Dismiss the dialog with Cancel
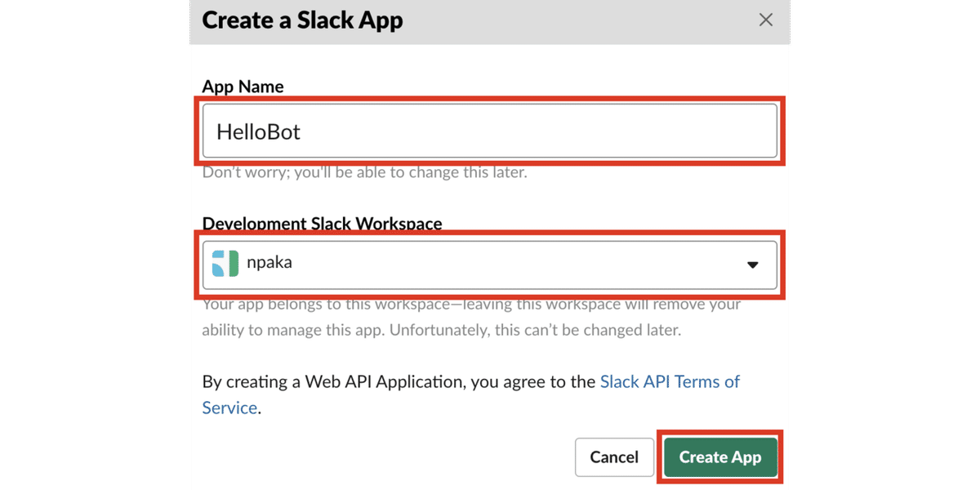This screenshot has height=490, width=980. tap(614, 457)
